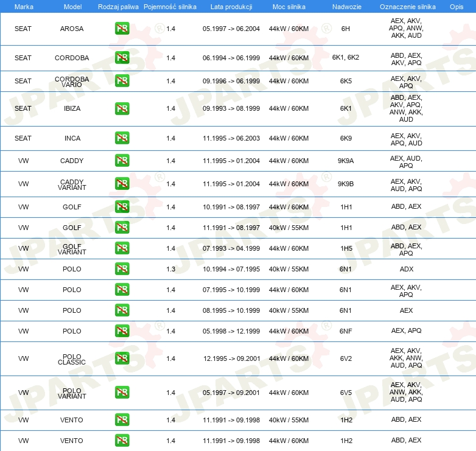Click SEAT brand in IBIZA row
The width and height of the screenshot is (476, 451).
click(23, 108)
